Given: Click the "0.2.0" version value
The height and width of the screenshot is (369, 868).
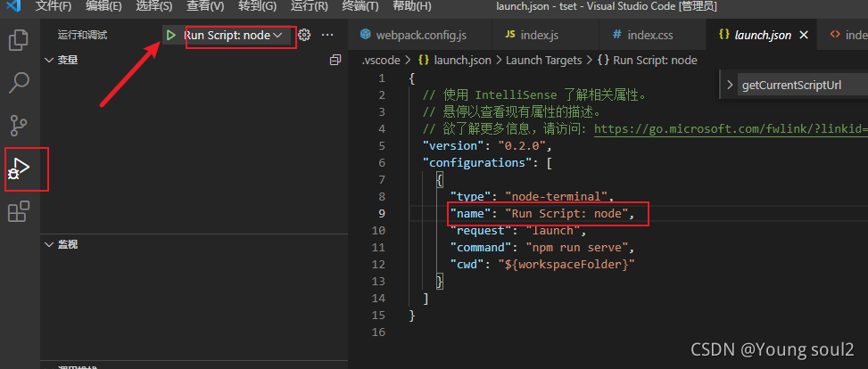Looking at the screenshot, I should 522,146.
